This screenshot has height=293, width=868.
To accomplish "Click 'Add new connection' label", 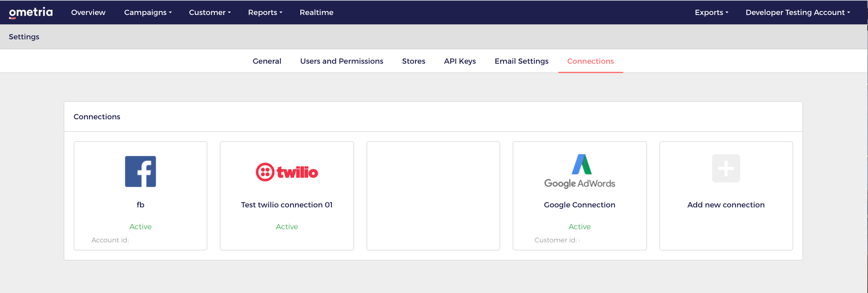I will (x=726, y=205).
